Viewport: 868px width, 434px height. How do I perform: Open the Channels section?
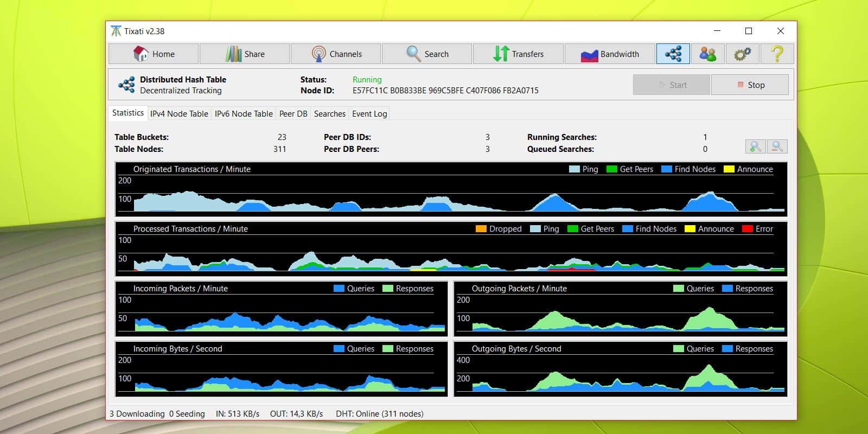(336, 54)
